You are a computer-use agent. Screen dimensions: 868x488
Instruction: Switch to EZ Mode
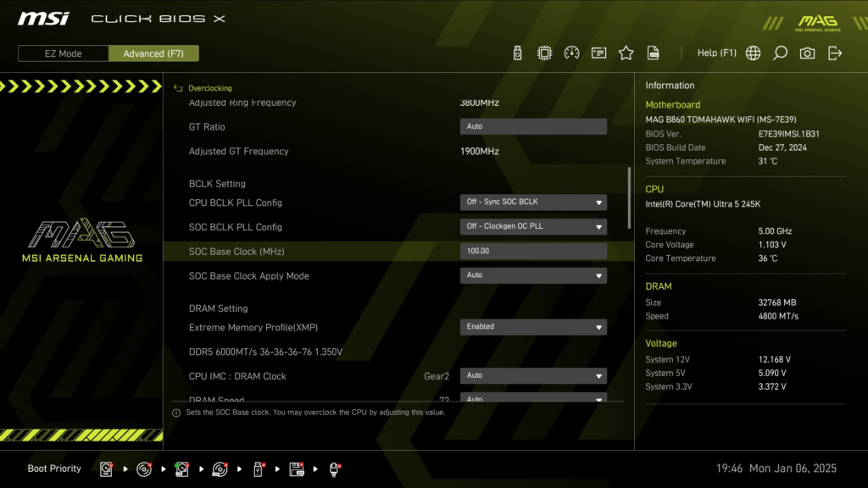62,53
